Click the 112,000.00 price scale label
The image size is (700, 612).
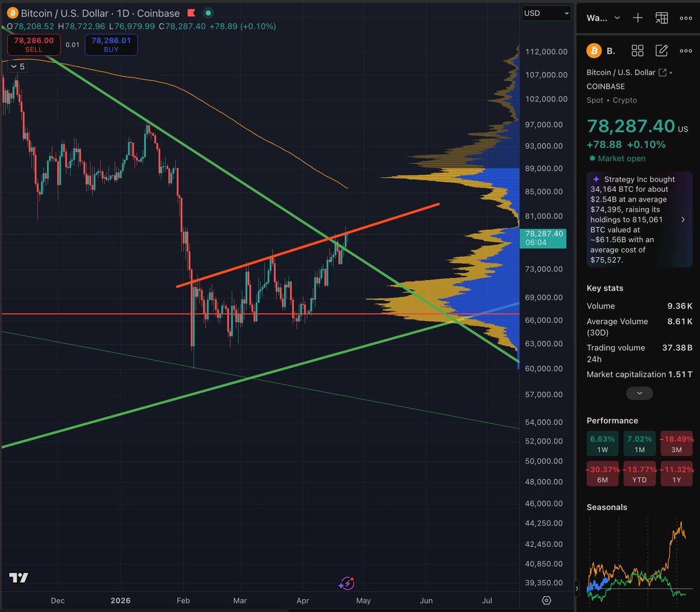point(546,51)
